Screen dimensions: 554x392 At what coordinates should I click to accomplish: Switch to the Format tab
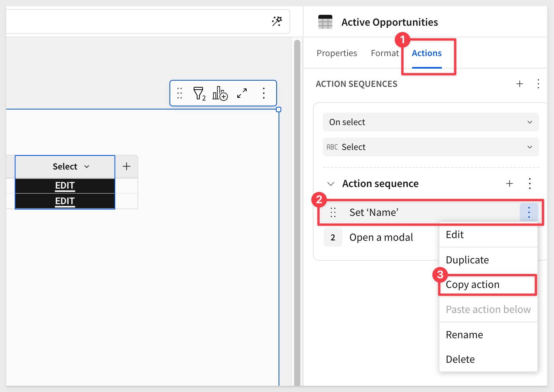point(385,53)
